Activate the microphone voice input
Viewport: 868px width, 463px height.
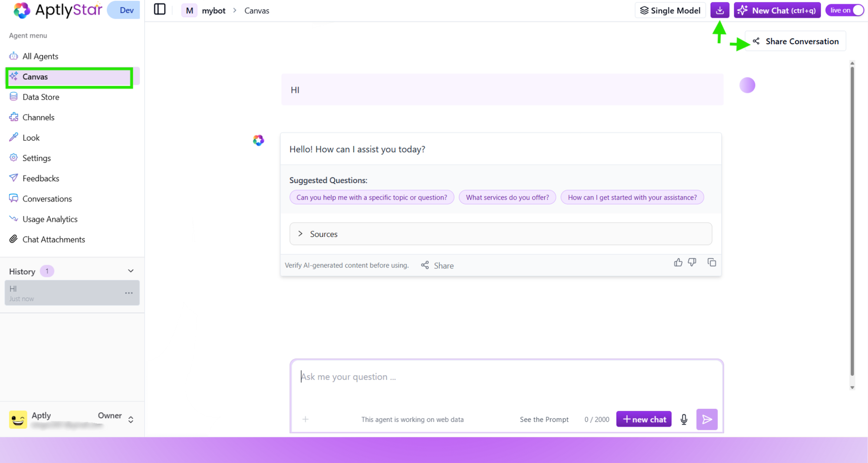pyautogui.click(x=684, y=419)
